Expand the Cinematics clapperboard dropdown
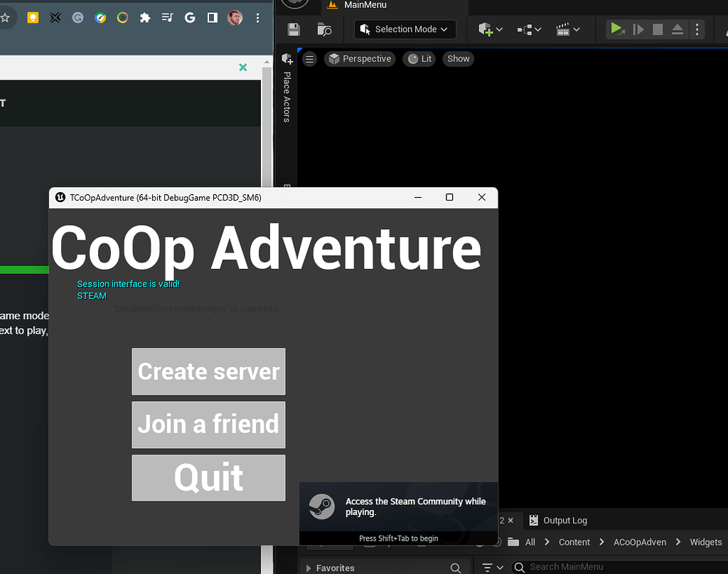Screen dimensions: 728x574 (x=567, y=29)
